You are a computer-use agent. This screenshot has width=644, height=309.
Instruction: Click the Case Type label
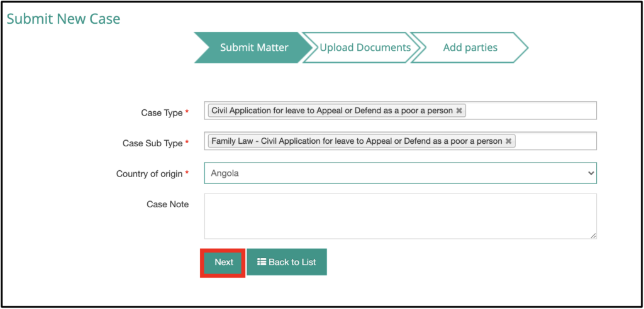click(161, 113)
